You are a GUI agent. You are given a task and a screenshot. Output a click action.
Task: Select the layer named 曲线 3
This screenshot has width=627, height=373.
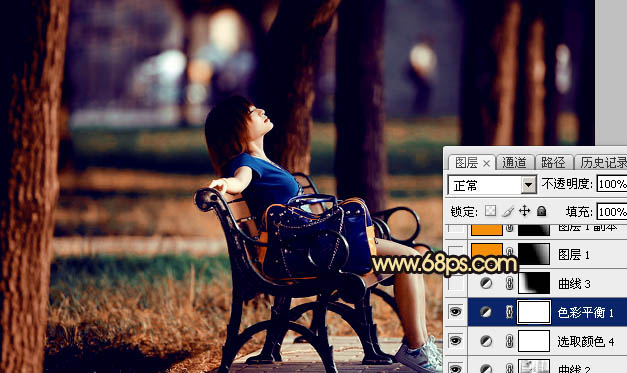[574, 283]
